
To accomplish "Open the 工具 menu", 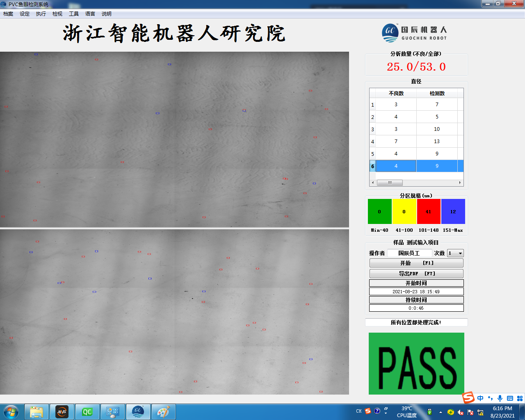I will (x=73, y=14).
